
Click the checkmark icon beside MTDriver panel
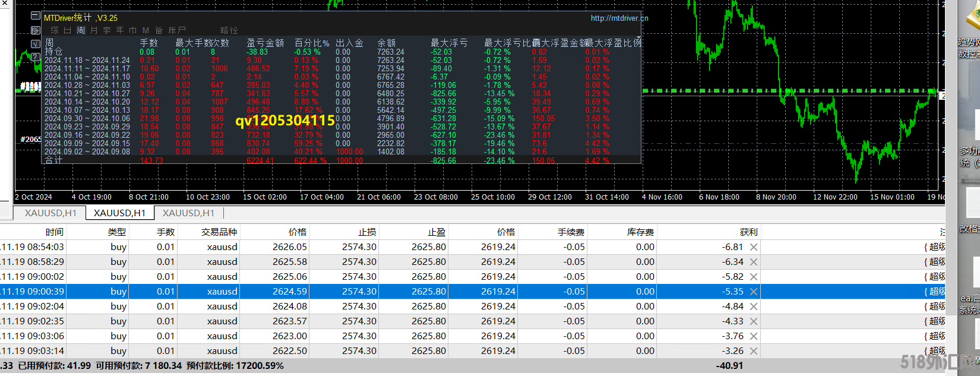coord(36,44)
